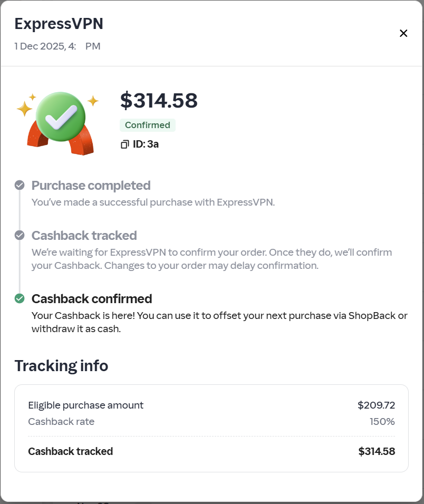Select the Purchase completed step heading
Viewport: 424px width, 504px height.
(91, 185)
